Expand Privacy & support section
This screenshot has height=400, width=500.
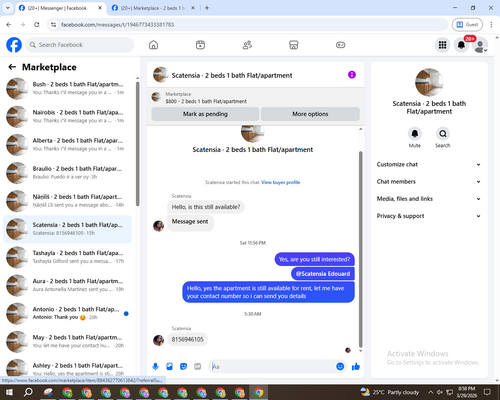pos(429,216)
